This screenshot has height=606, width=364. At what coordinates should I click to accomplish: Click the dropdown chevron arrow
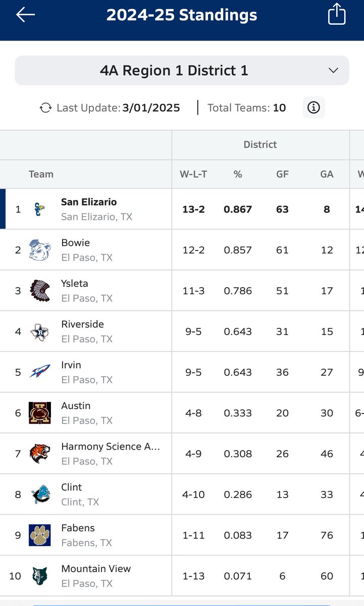click(333, 70)
